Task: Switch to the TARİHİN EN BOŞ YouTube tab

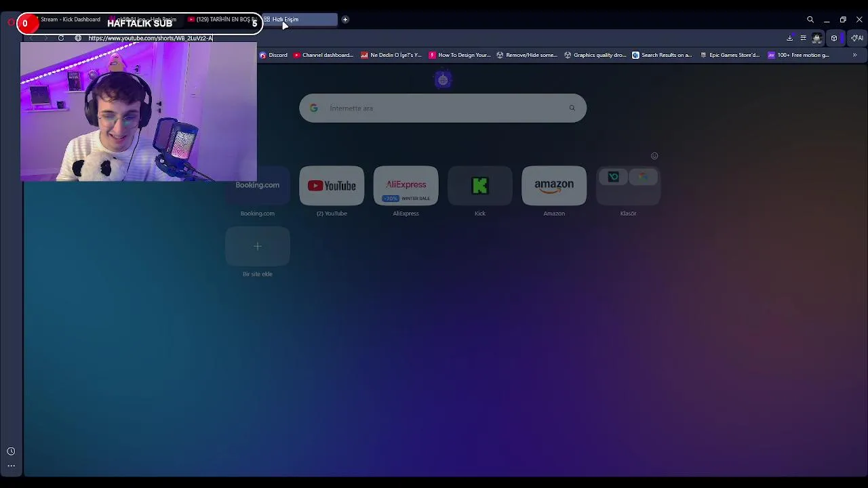Action: click(x=222, y=19)
